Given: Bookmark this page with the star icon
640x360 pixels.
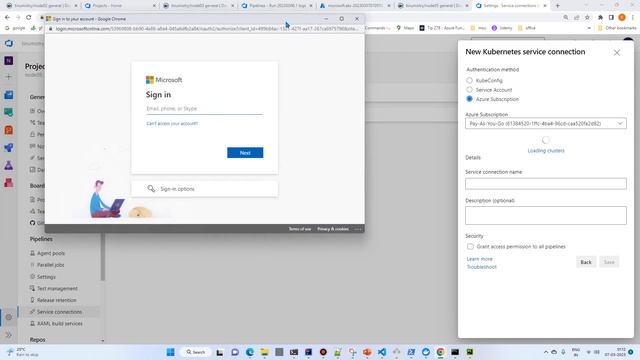Looking at the screenshot, I should 587,18.
